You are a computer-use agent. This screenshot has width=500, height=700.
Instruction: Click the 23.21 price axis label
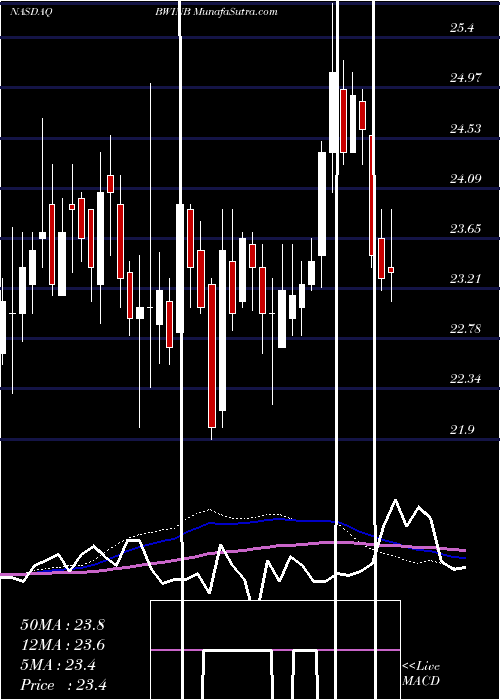(x=466, y=279)
